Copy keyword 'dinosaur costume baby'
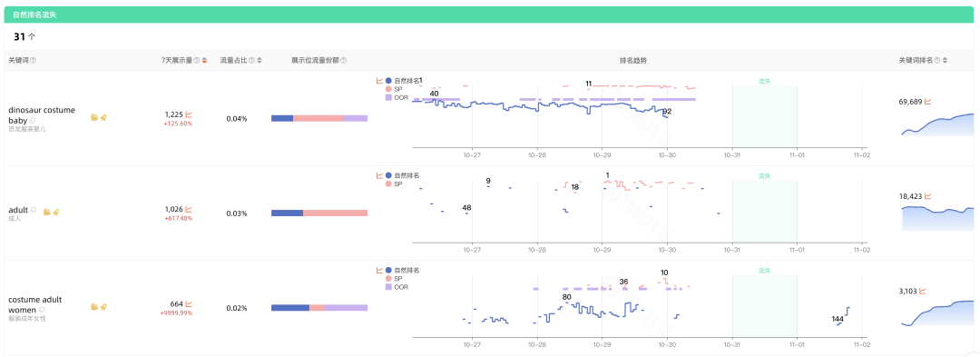The width and height of the screenshot is (980, 357). click(34, 120)
